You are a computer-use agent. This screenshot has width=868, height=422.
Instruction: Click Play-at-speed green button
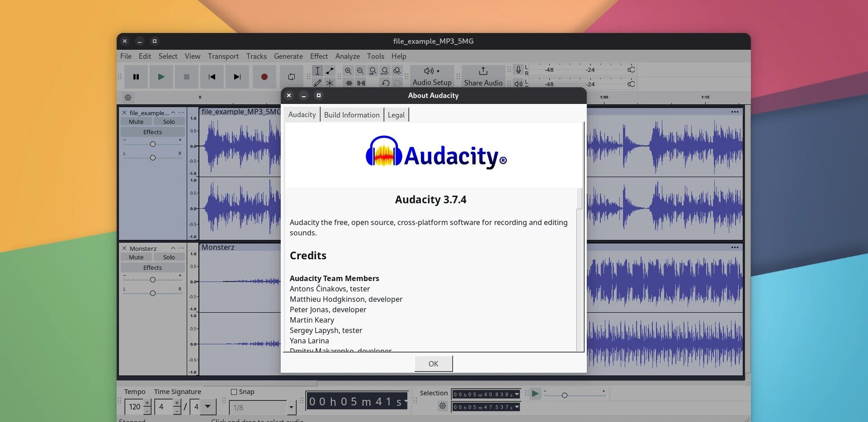tap(535, 394)
